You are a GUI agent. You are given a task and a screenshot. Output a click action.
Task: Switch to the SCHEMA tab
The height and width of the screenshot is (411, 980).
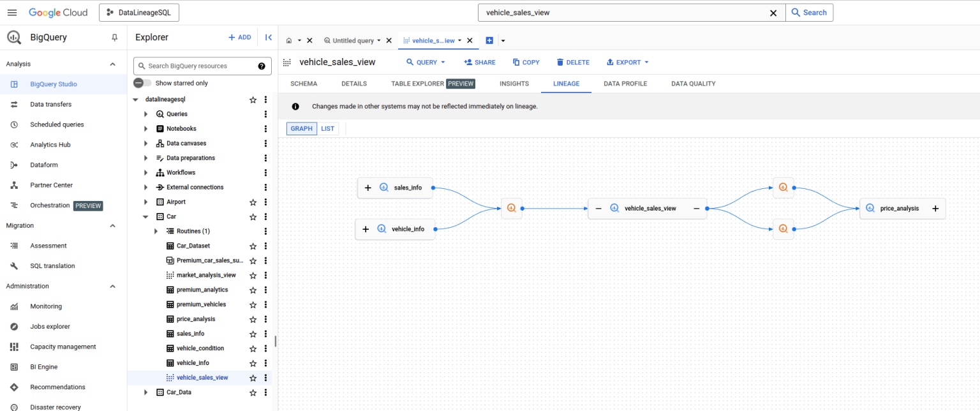(x=303, y=84)
